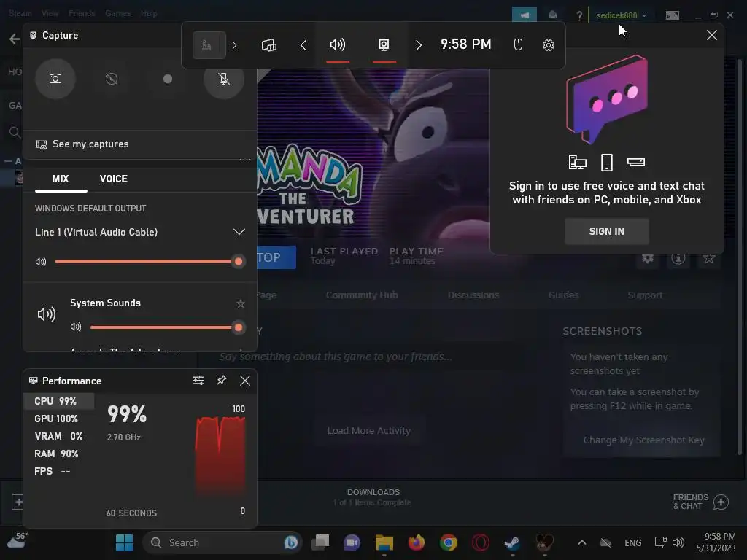Click the SIGN IN button

tap(606, 231)
